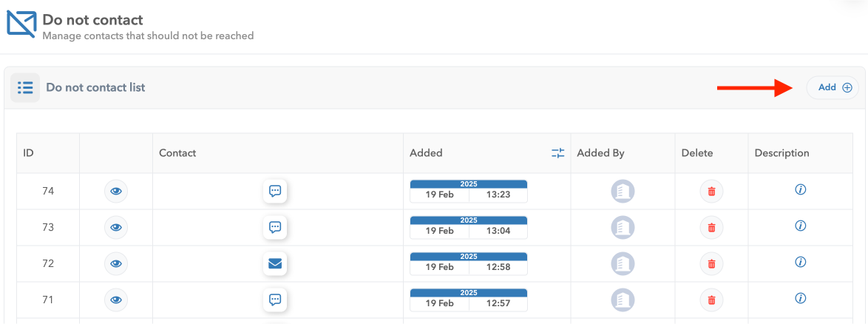View details of entry ID 74
Image resolution: width=868 pixels, height=324 pixels.
tap(116, 191)
